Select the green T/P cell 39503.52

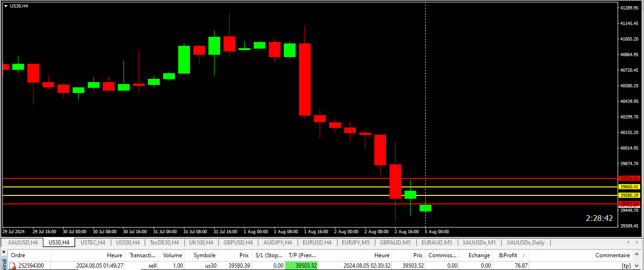click(x=302, y=266)
